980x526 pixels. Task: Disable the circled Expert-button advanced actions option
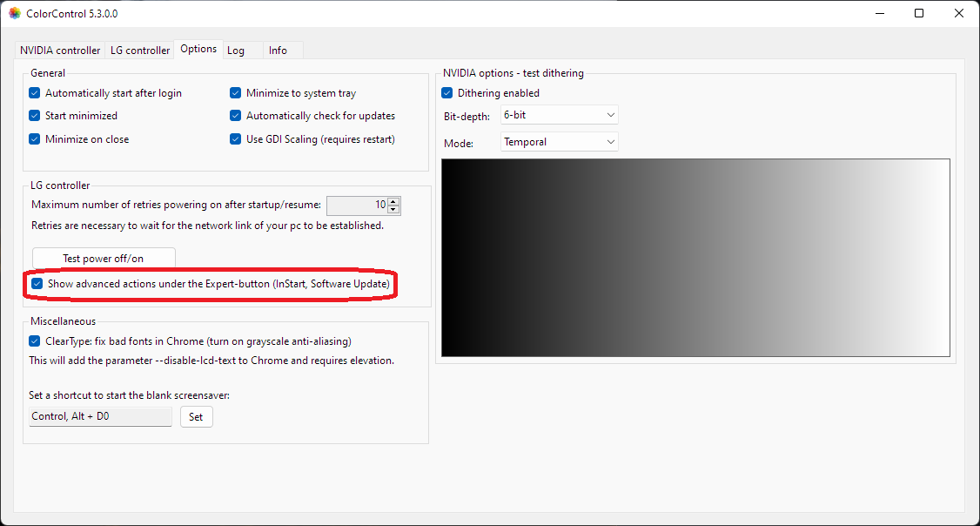(37, 283)
